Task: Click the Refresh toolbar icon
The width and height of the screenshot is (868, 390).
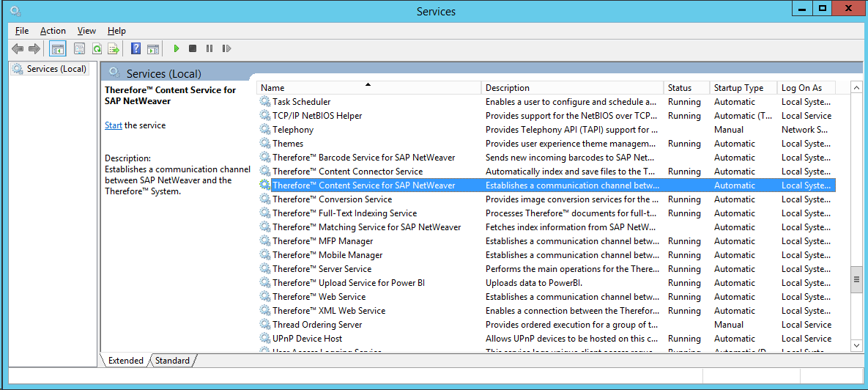Action: pyautogui.click(x=97, y=49)
